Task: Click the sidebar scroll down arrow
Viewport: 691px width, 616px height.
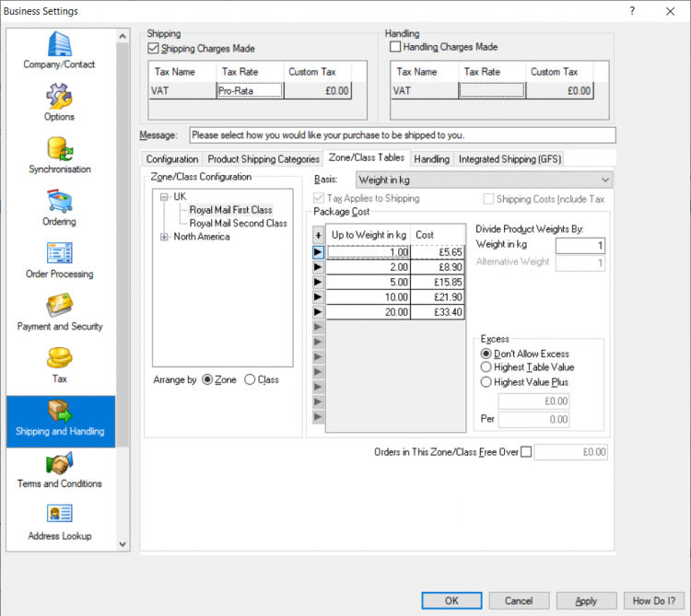Action: 123,545
